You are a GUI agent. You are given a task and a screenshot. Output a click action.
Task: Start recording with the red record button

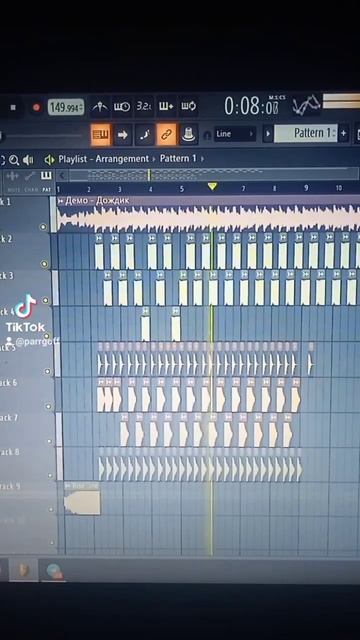coord(36,107)
